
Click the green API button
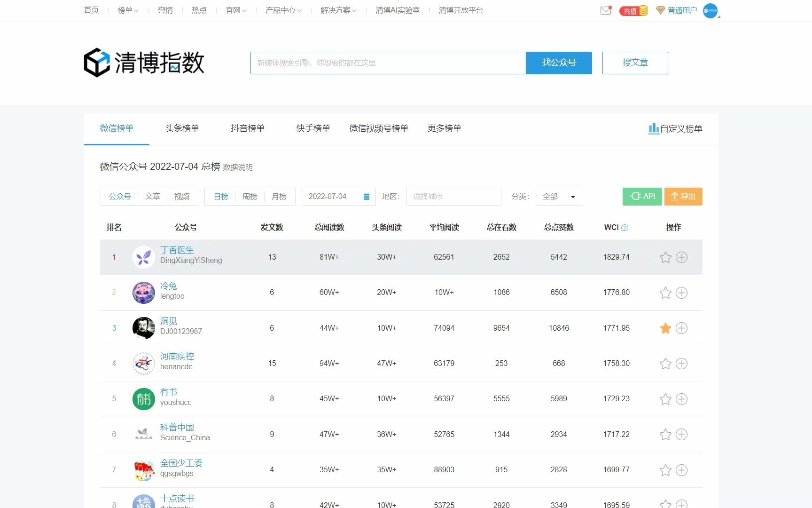642,197
